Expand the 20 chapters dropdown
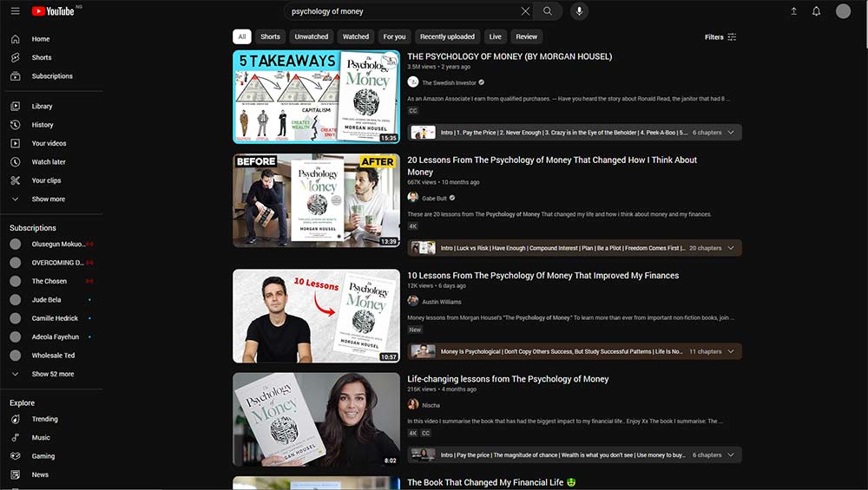Screen dimensions: 868x490 731,248
